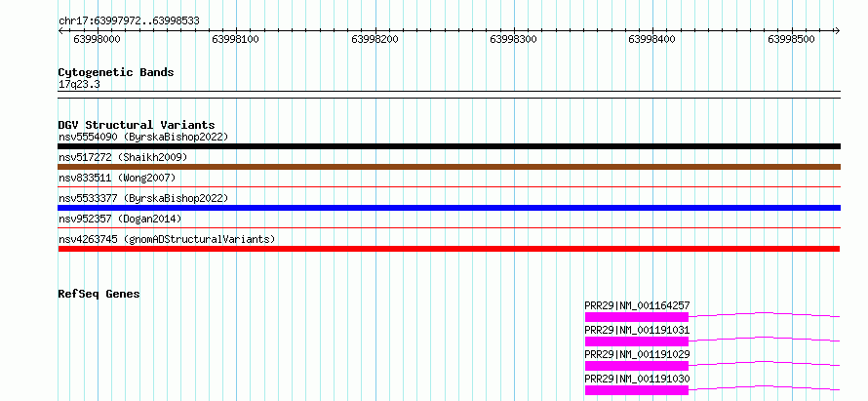Click the 63998200 ruler position
The width and height of the screenshot is (868, 401).
[375, 39]
